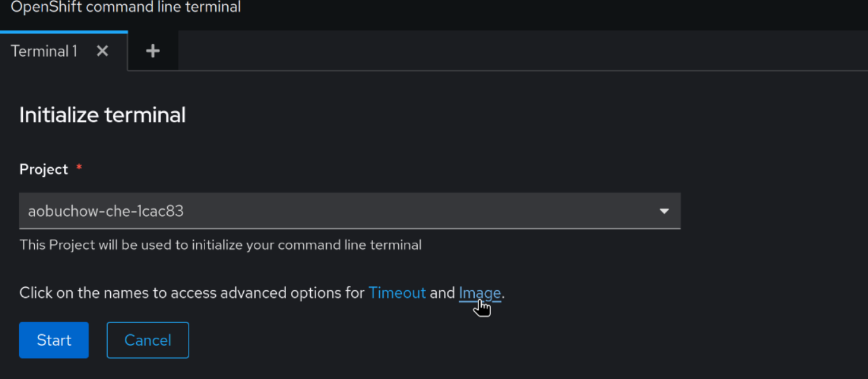868x379 pixels.
Task: Click the OpenShift command line terminal title
Action: (x=125, y=8)
